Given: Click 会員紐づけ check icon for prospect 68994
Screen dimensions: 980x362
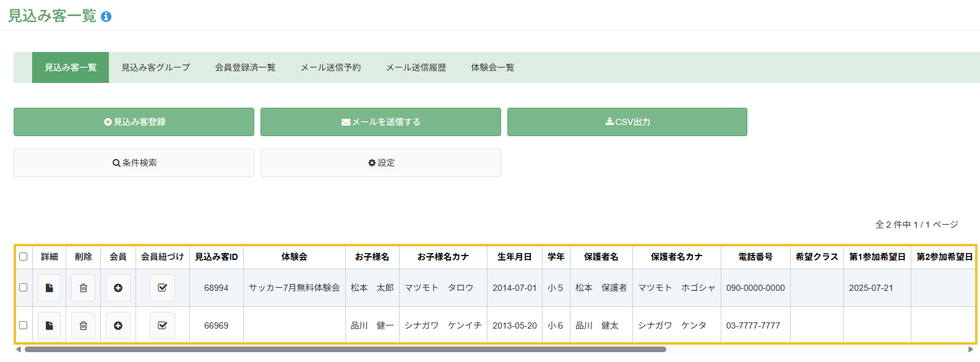Looking at the screenshot, I should pyautogui.click(x=162, y=288).
